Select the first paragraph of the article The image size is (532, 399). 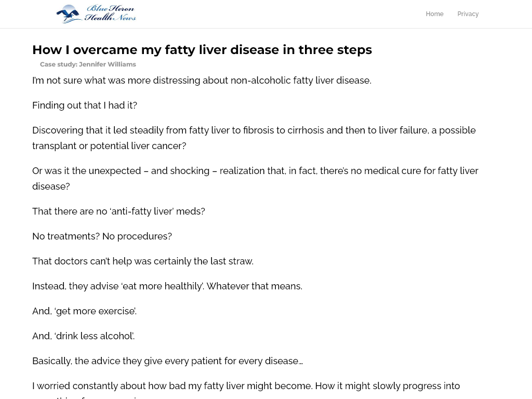202,80
